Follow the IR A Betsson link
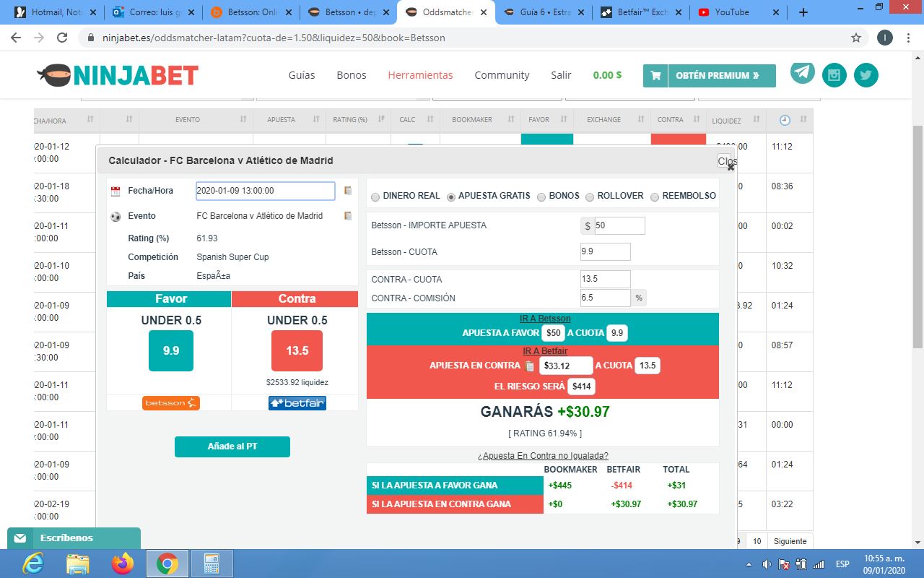924x578 pixels. 545,319
